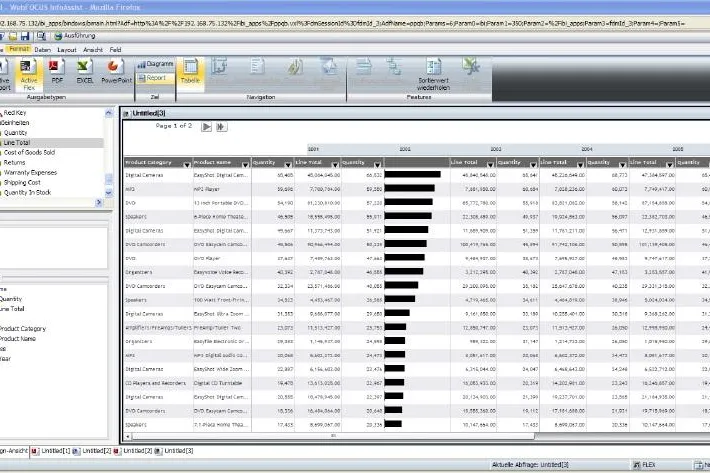Click the icon left of Untitled[3] title
710x473 pixels.
(126, 114)
